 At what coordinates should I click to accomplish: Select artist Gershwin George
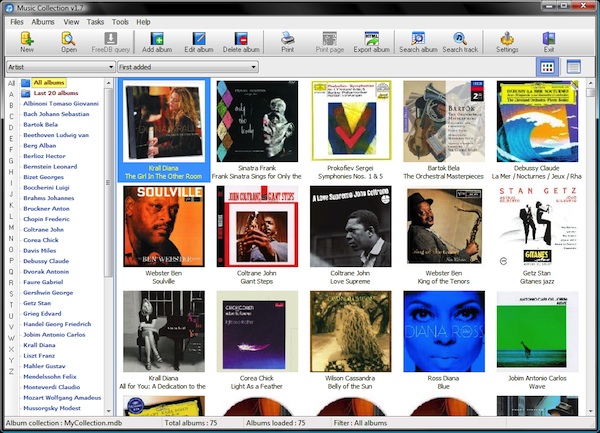[x=48, y=293]
